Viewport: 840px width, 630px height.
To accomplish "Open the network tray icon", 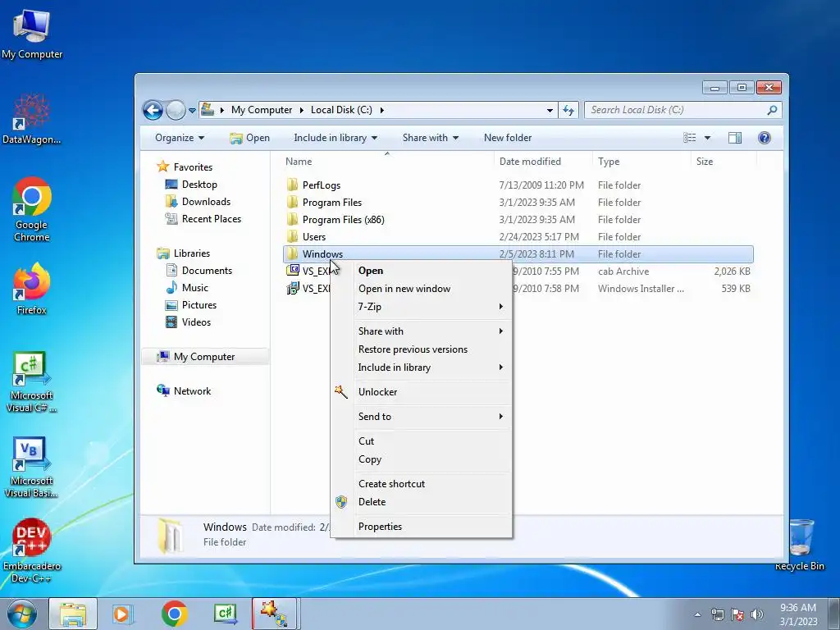I will [x=717, y=614].
